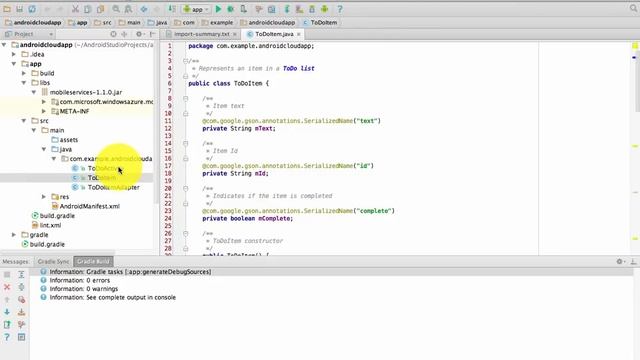Click the question mark help icon in Messages
The height and width of the screenshot is (360, 640).
[x=7, y=337]
